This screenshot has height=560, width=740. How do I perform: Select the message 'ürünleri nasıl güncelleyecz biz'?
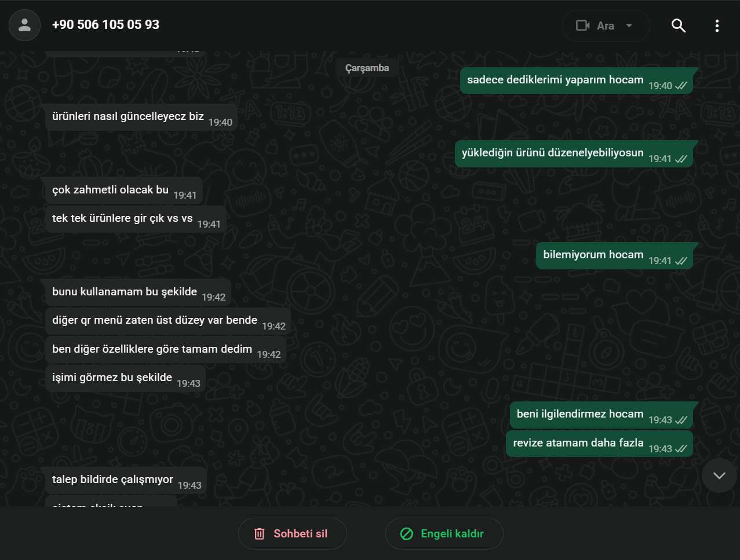point(141,117)
